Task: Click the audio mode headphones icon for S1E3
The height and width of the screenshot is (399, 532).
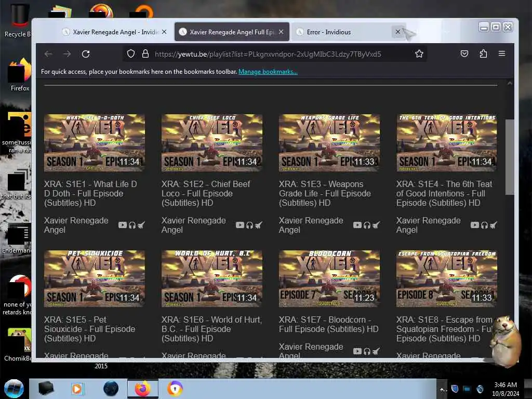Action: click(x=367, y=225)
